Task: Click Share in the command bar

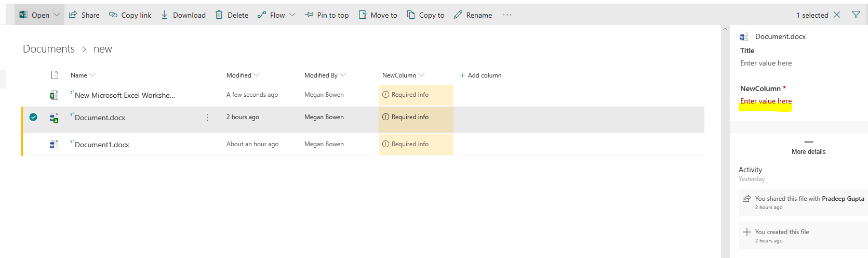Action: coord(84,15)
